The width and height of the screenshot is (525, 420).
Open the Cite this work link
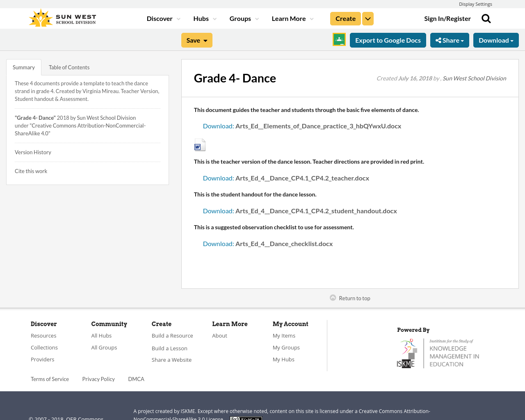[x=31, y=171]
